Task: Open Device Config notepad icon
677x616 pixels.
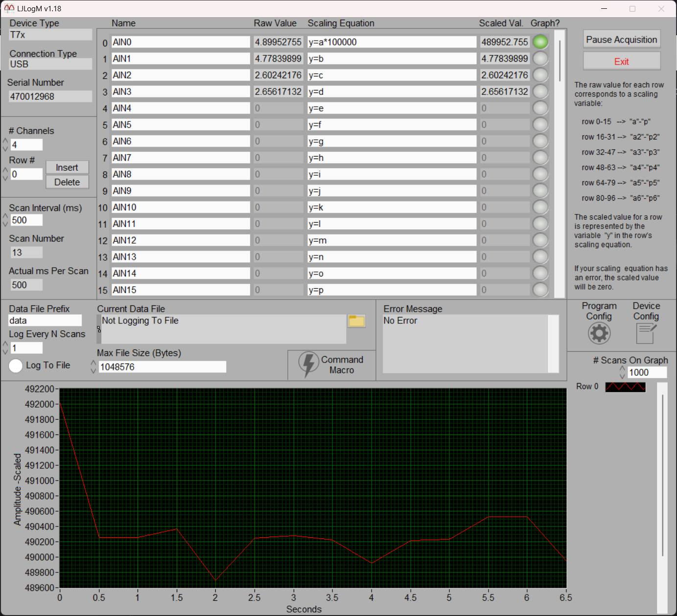Action: 646,333
